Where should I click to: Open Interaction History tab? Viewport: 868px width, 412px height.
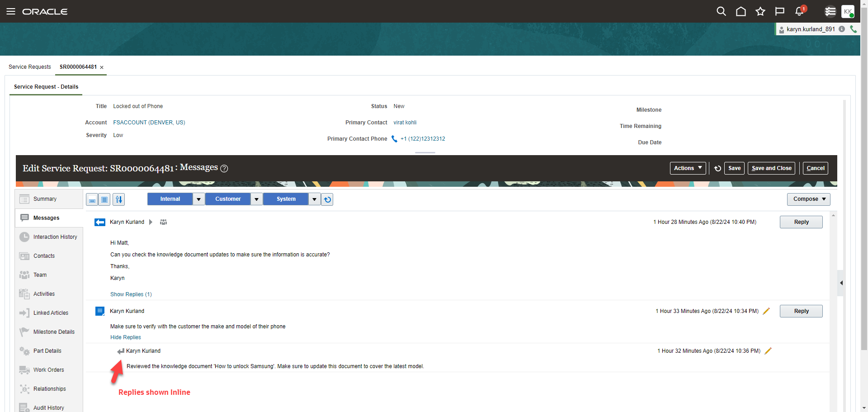tap(49, 237)
